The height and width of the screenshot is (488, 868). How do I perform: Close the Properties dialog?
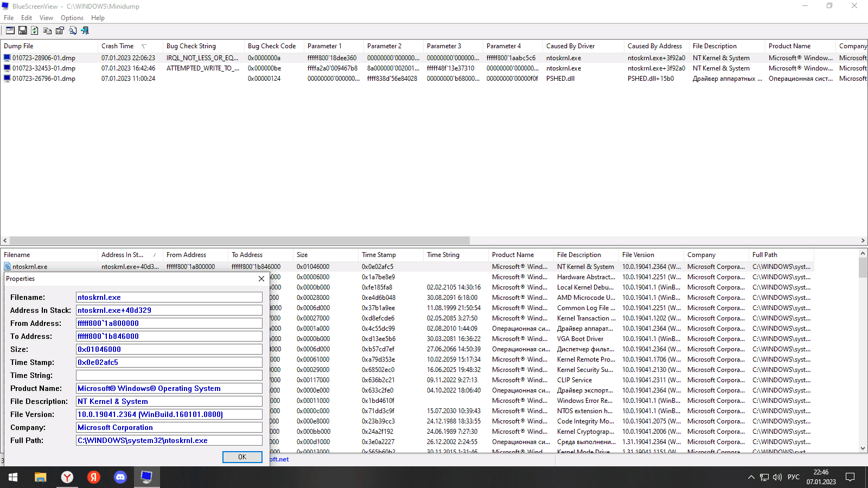pyautogui.click(x=261, y=279)
